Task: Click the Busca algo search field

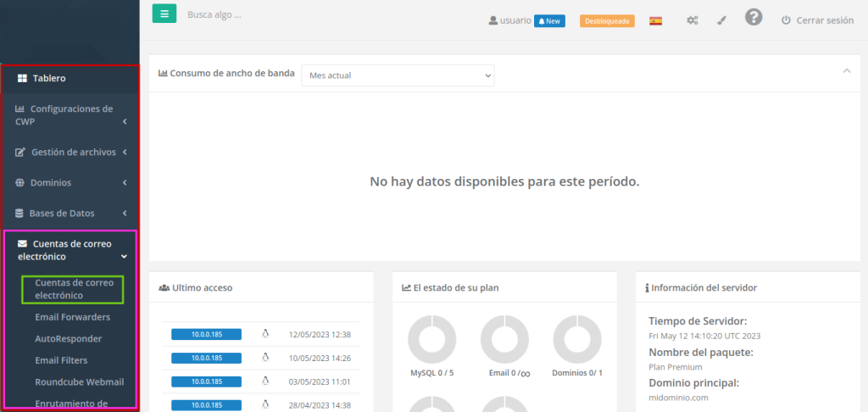Action: point(254,14)
